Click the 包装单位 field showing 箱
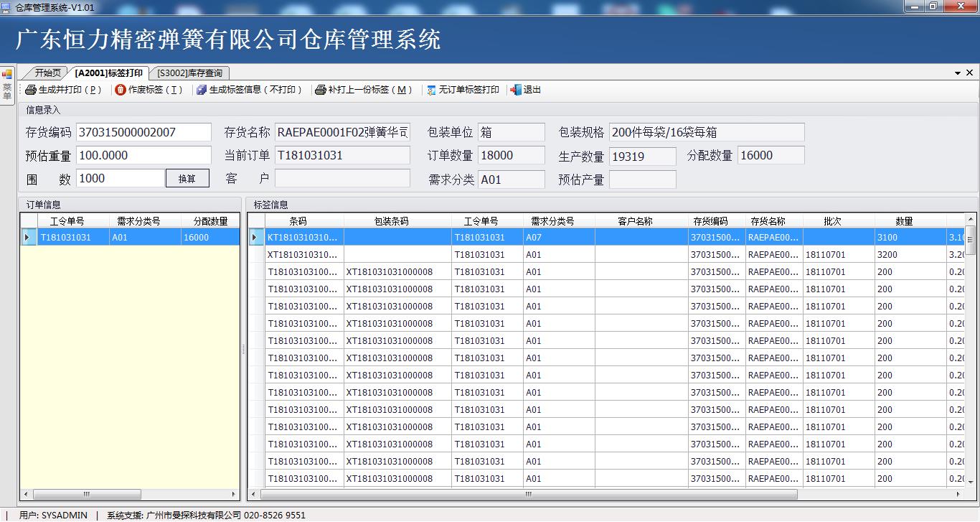980x522 pixels. coord(512,132)
